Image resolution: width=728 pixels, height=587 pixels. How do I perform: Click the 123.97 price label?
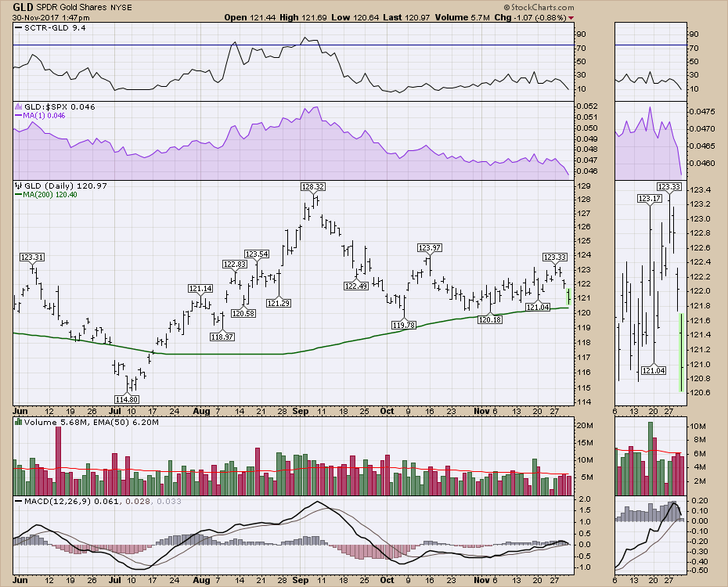430,248
